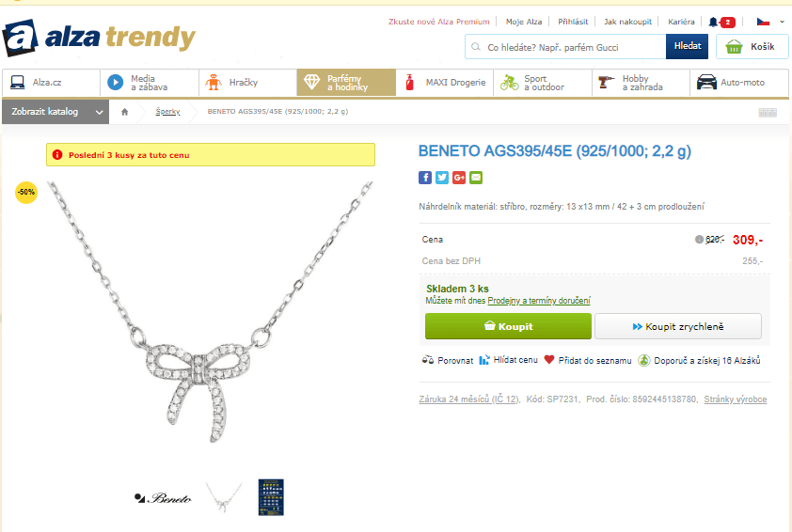
Task: Switch to MAXI Drogerie category
Action: click(445, 83)
